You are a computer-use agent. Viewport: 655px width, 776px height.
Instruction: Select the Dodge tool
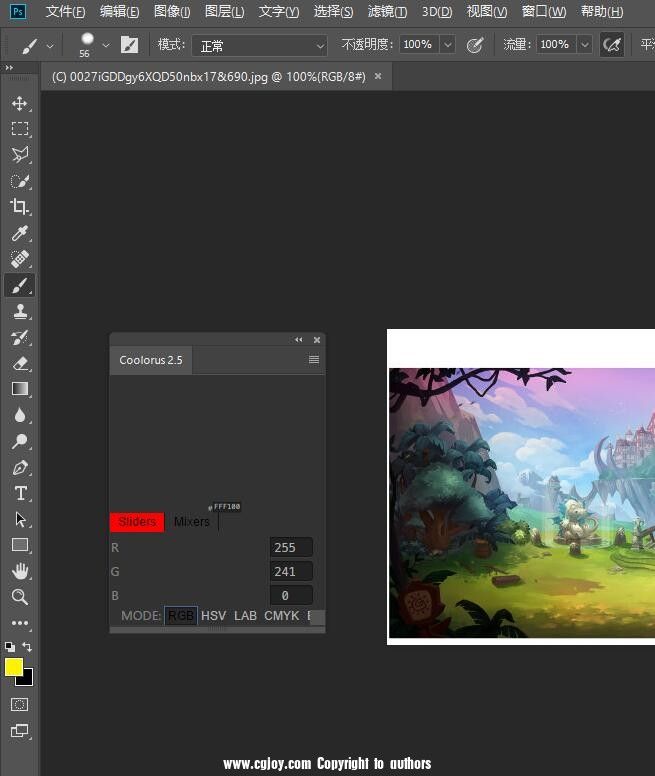pos(19,441)
